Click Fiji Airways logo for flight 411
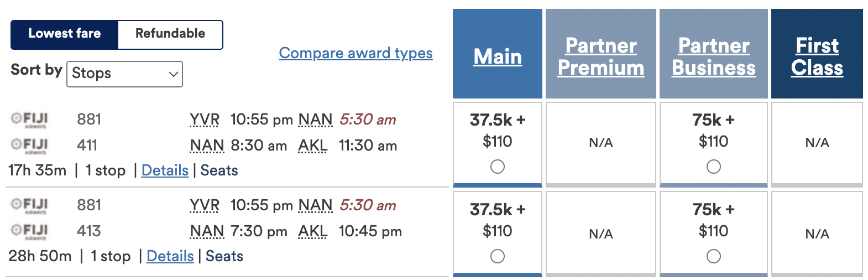This screenshot has width=868, height=280. click(29, 146)
